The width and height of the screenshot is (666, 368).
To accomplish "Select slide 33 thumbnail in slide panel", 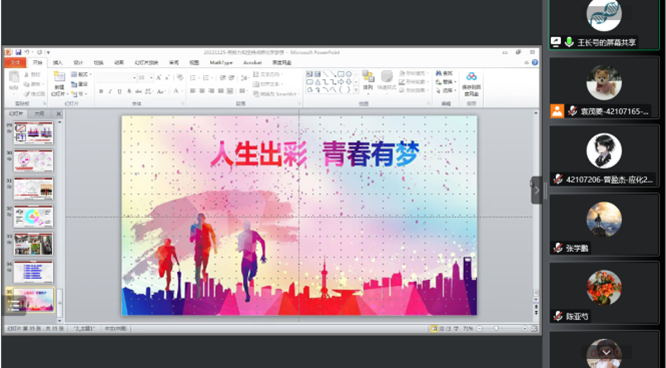I will [33, 244].
